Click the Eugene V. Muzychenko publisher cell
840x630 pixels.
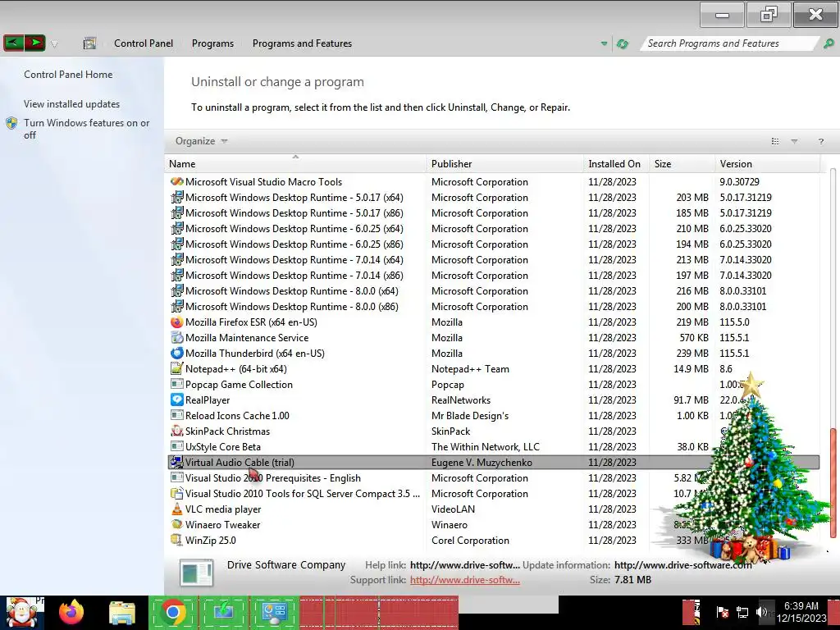point(482,463)
